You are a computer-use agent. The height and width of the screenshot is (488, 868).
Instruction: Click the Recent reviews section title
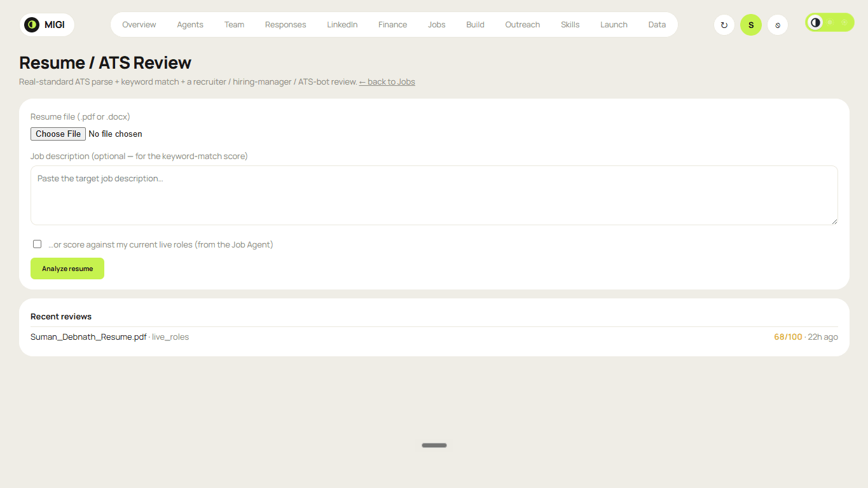click(61, 316)
